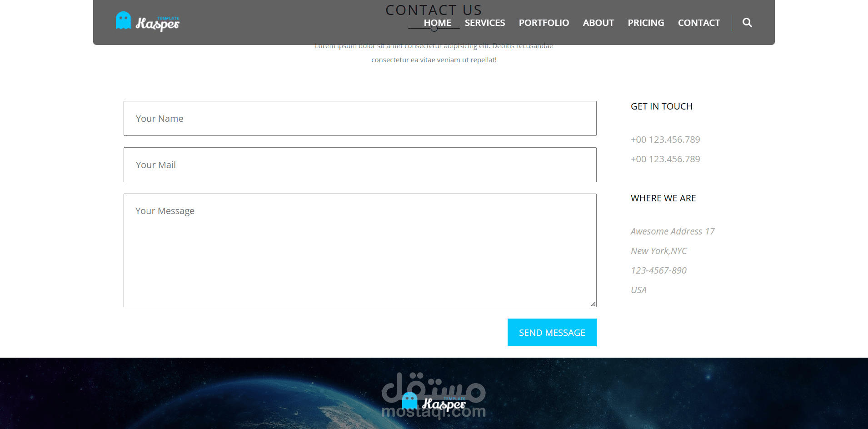Open SERVICES nav item

point(485,23)
